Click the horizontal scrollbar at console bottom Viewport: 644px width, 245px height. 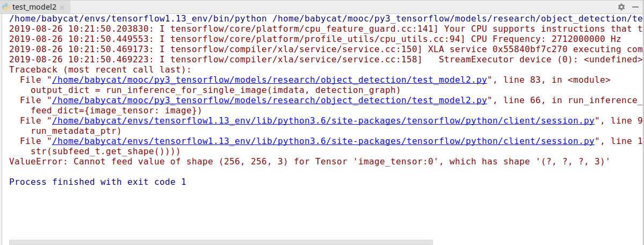pos(221,242)
